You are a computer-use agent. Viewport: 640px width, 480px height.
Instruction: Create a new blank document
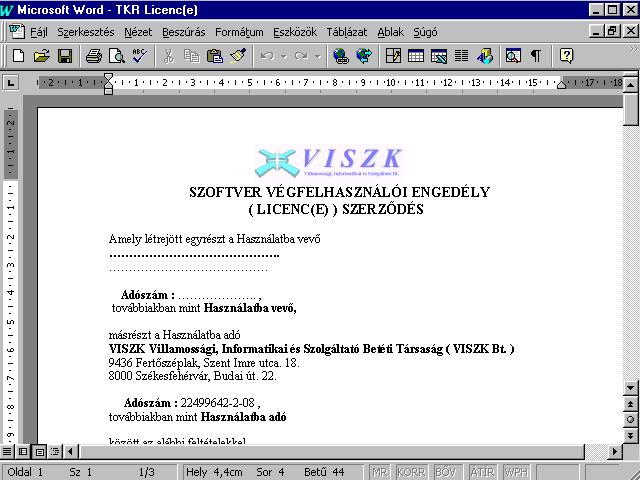pyautogui.click(x=18, y=56)
